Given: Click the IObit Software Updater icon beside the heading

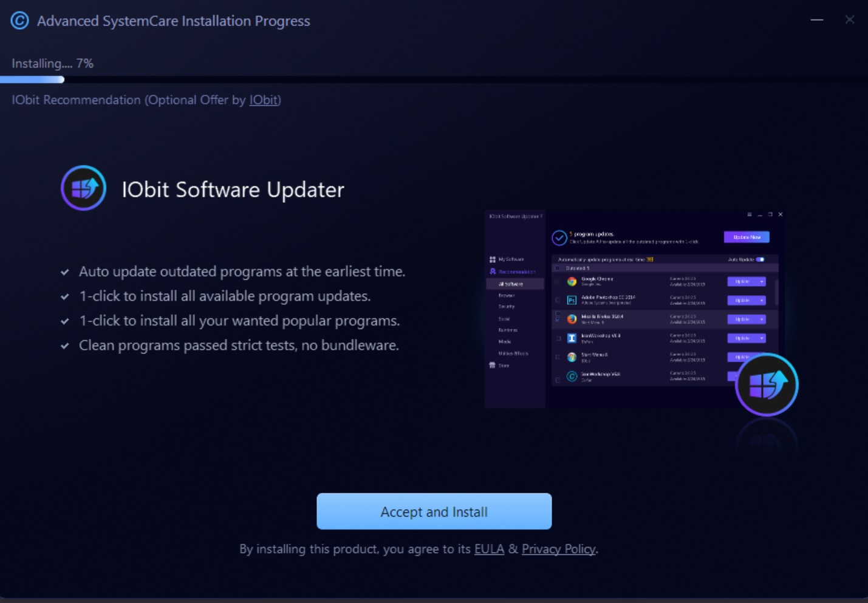Looking at the screenshot, I should pyautogui.click(x=84, y=188).
